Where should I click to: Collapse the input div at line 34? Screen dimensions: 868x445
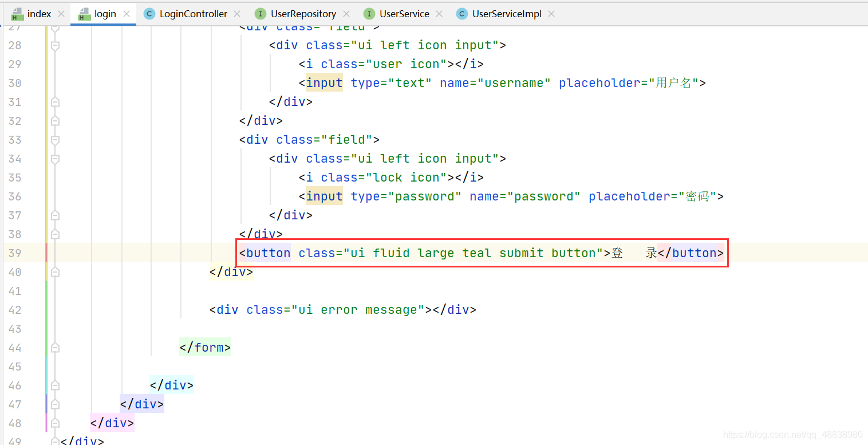click(x=55, y=159)
